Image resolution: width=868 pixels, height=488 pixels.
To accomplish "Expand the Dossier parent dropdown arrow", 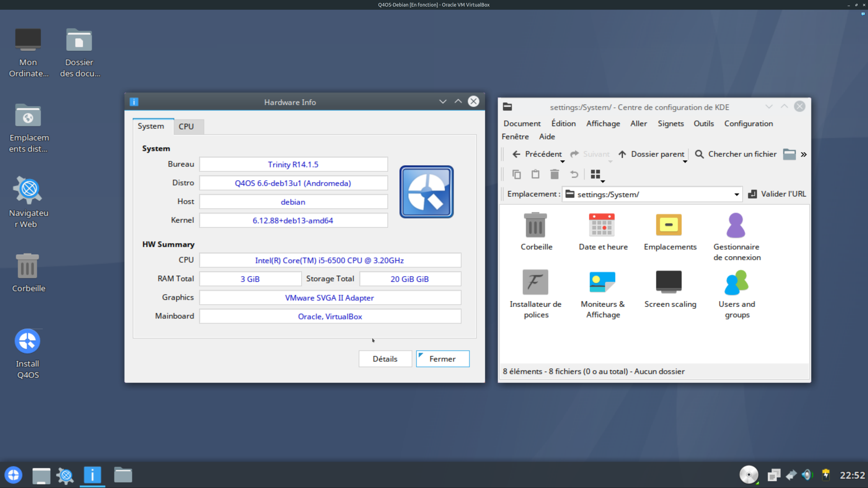I will pyautogui.click(x=685, y=162).
